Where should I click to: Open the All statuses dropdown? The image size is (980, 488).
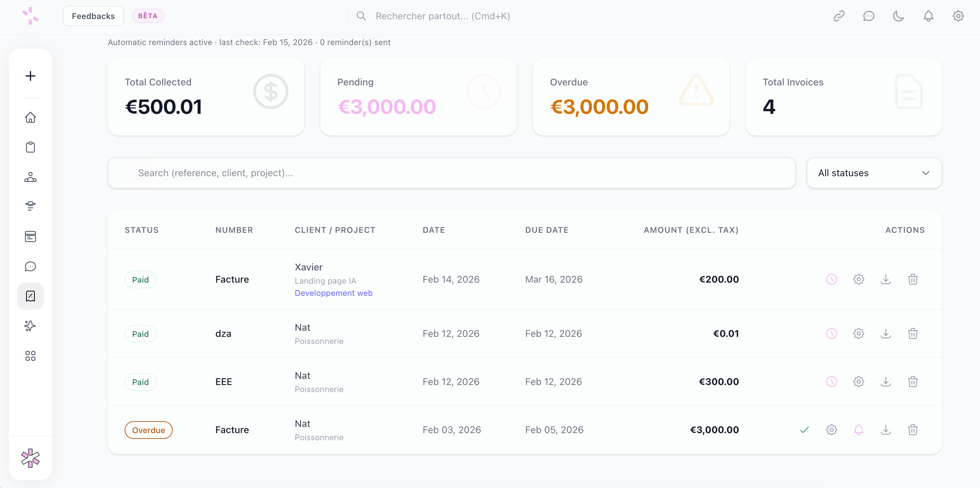tap(873, 173)
